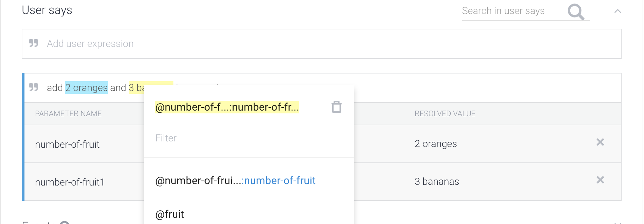Click the magnifier search icon
The height and width of the screenshot is (224, 644).
tap(576, 12)
